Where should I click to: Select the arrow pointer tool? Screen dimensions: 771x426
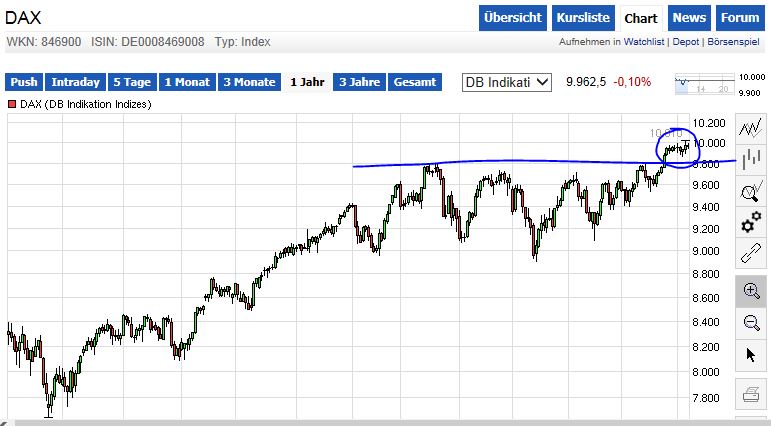click(x=750, y=355)
